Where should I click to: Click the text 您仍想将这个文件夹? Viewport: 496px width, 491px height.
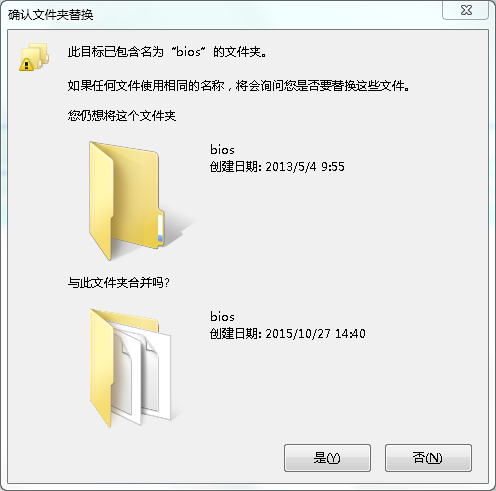click(x=122, y=116)
